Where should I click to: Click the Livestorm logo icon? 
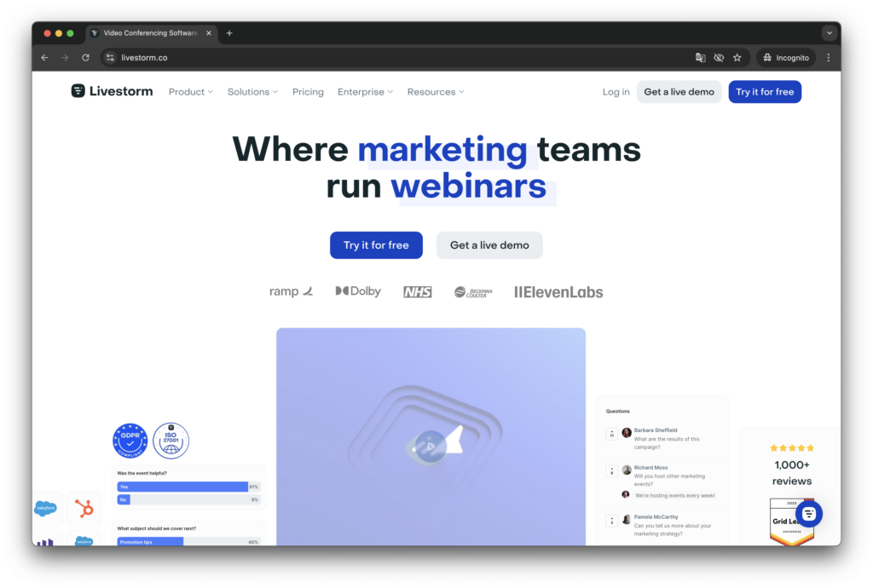(78, 90)
